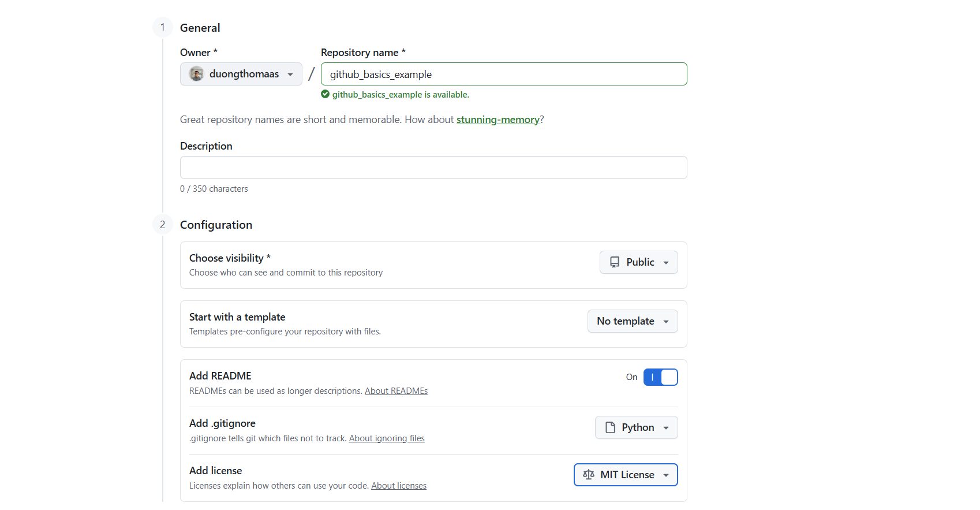Image resolution: width=980 pixels, height=510 pixels.
Task: Open the About ignoring files link
Action: [x=387, y=438]
